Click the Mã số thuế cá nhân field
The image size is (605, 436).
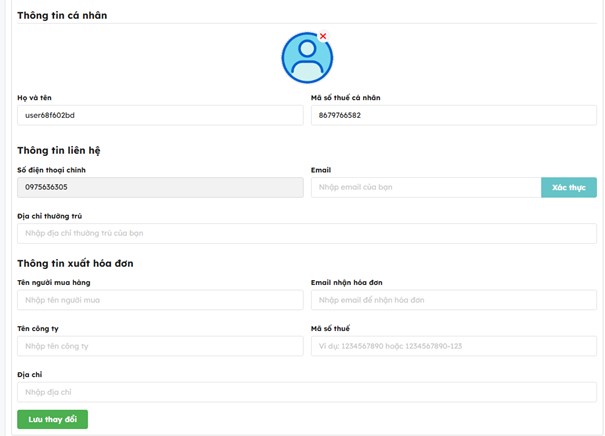click(453, 115)
